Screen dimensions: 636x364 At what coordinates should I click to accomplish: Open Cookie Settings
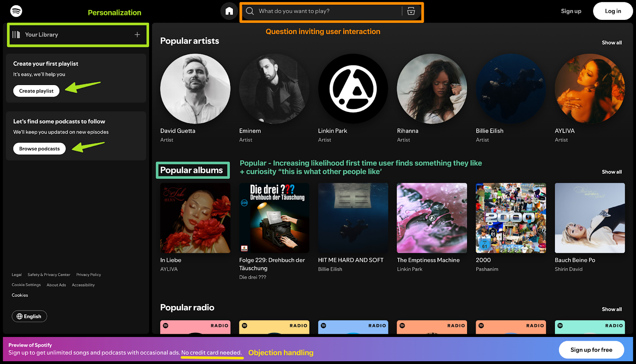pos(26,285)
